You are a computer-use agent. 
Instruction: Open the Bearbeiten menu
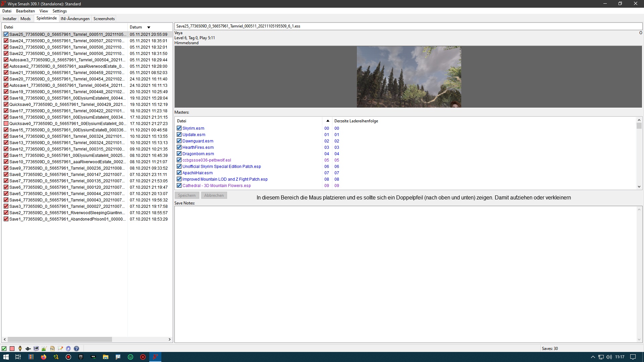pos(25,11)
